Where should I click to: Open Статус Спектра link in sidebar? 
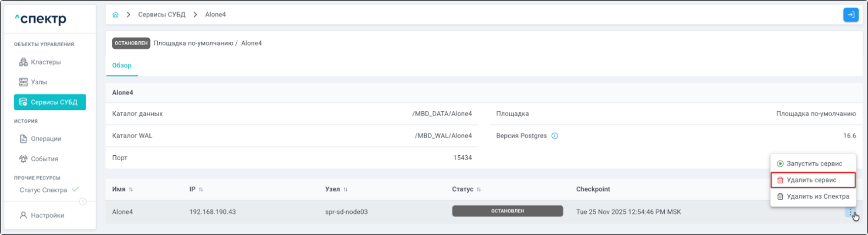pyautogui.click(x=43, y=190)
